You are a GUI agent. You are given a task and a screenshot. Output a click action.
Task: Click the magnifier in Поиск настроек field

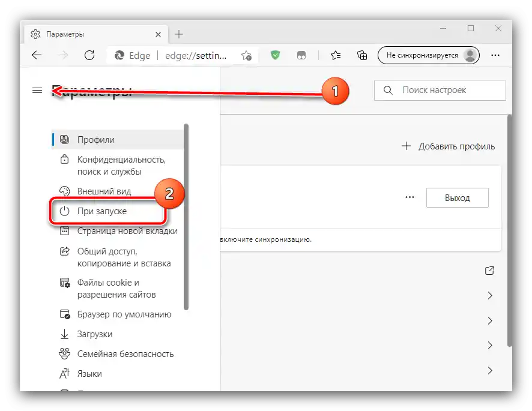(x=387, y=90)
